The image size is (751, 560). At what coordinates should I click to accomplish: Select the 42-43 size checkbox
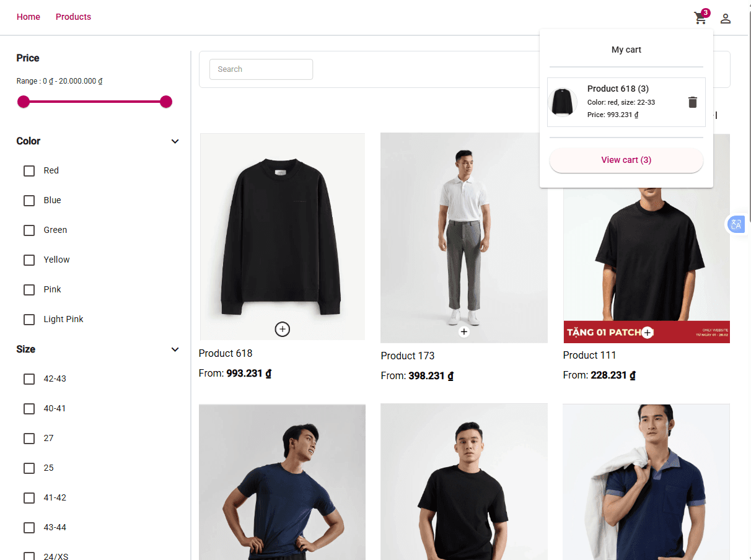(x=29, y=378)
